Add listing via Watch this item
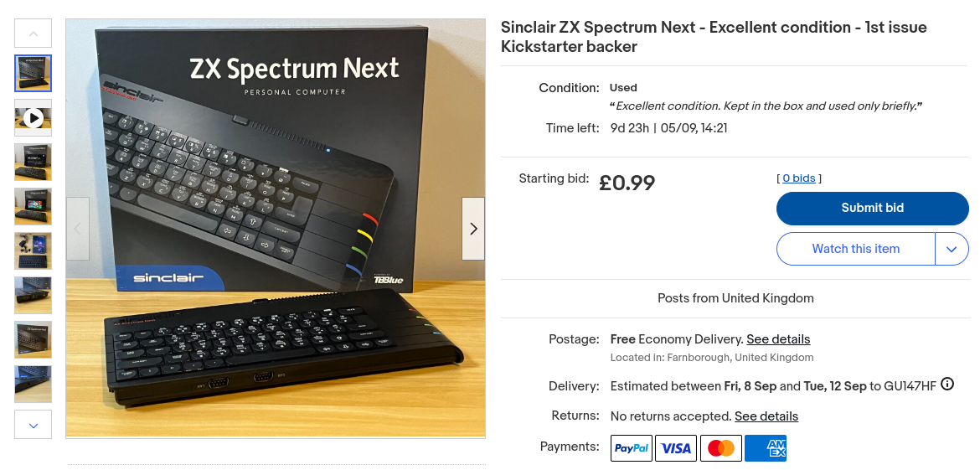The width and height of the screenshot is (980, 470). [x=855, y=249]
